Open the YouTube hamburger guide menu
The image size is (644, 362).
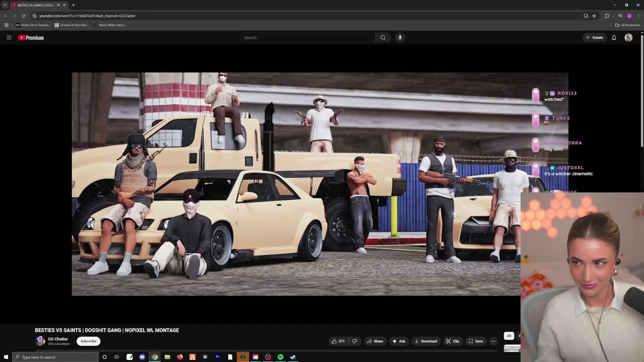(9, 38)
